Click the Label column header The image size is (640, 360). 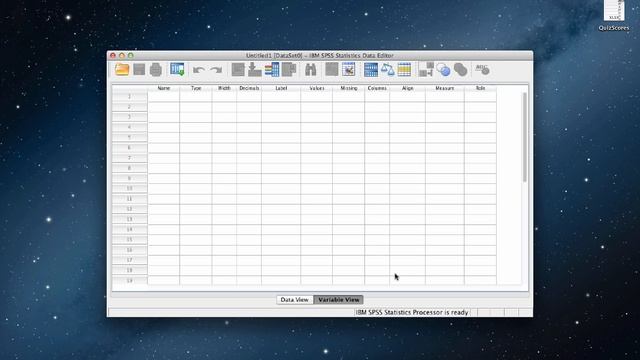point(281,88)
